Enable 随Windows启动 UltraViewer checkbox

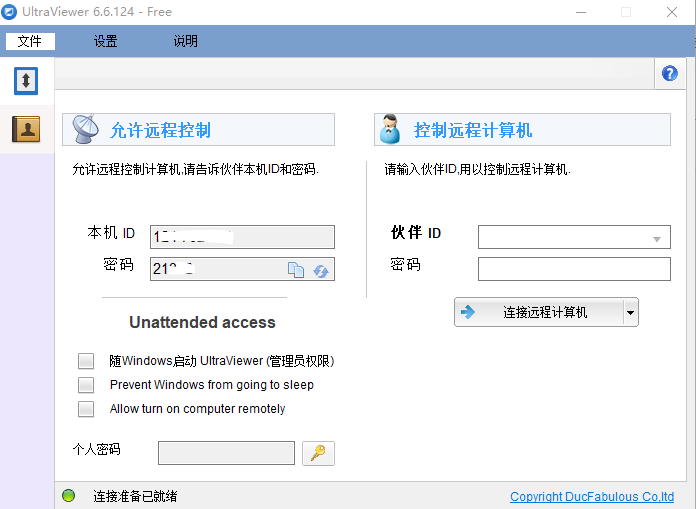coord(87,361)
